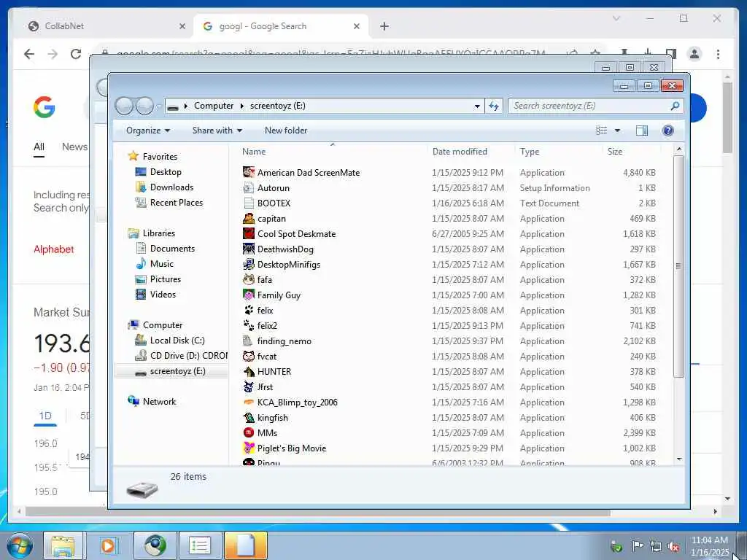Select Network in the navigation pane

pyautogui.click(x=159, y=402)
